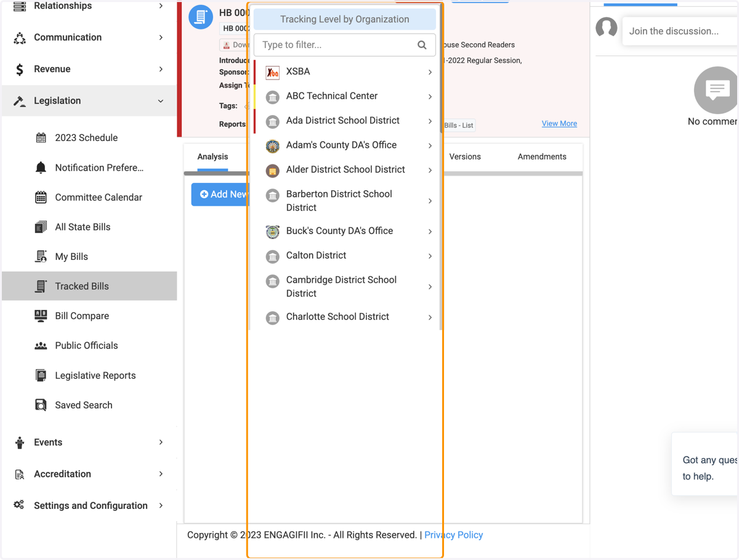739x560 pixels.
Task: Switch to the Analysis tab
Action: click(212, 157)
